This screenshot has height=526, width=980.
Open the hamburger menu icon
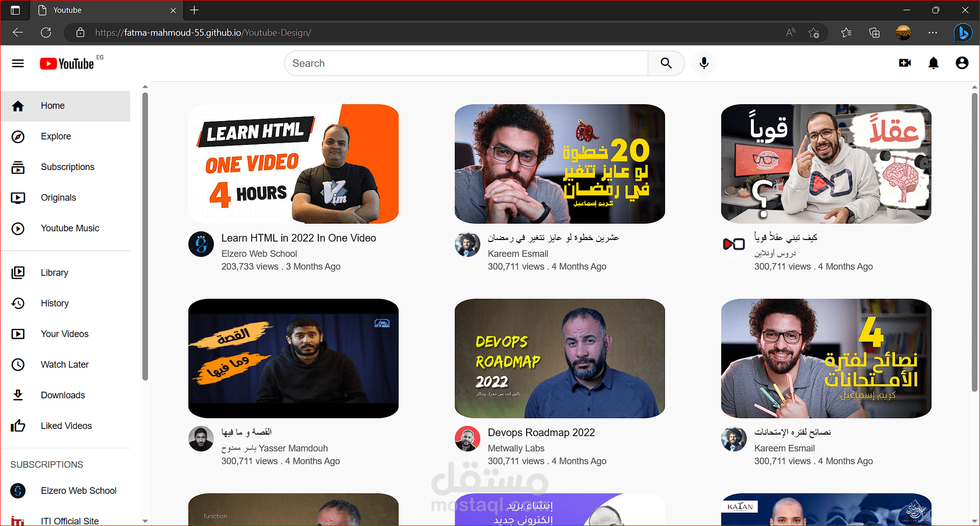point(18,63)
